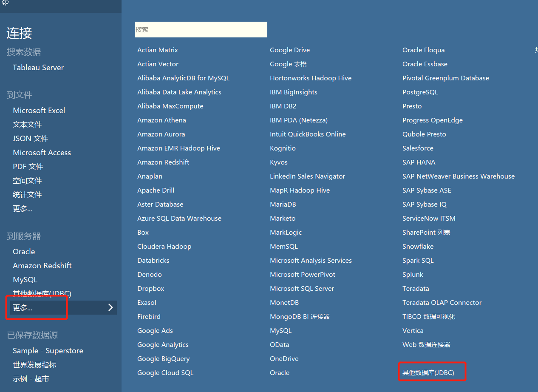Pick PostgreSQL connector
The height and width of the screenshot is (392, 538).
(420, 92)
